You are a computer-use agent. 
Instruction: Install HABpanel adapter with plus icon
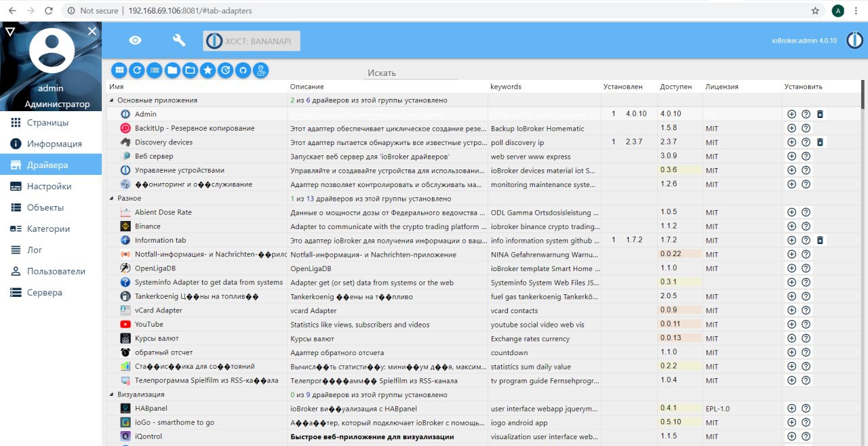tap(791, 409)
